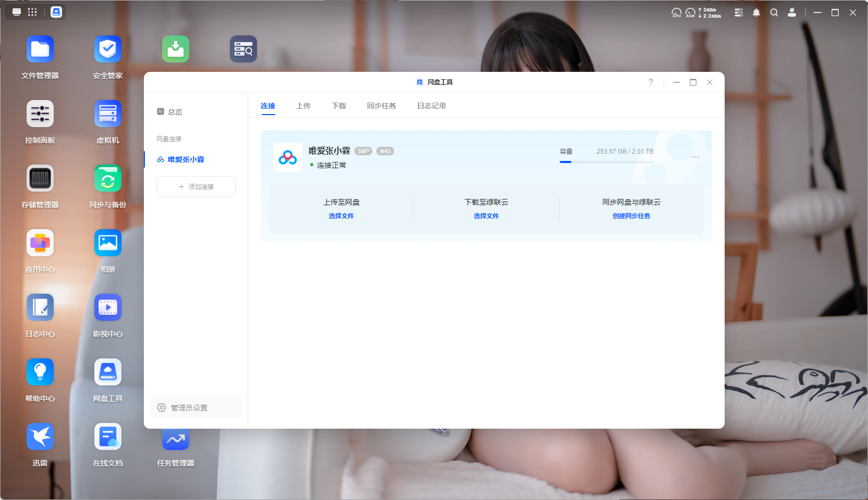Open the dark server search desktop icon
The height and width of the screenshot is (500, 868).
243,49
